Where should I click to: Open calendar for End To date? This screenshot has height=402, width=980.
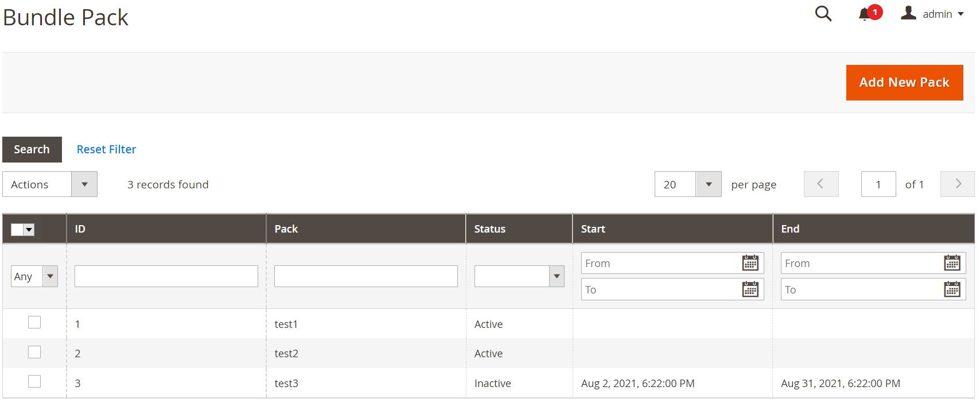point(952,289)
